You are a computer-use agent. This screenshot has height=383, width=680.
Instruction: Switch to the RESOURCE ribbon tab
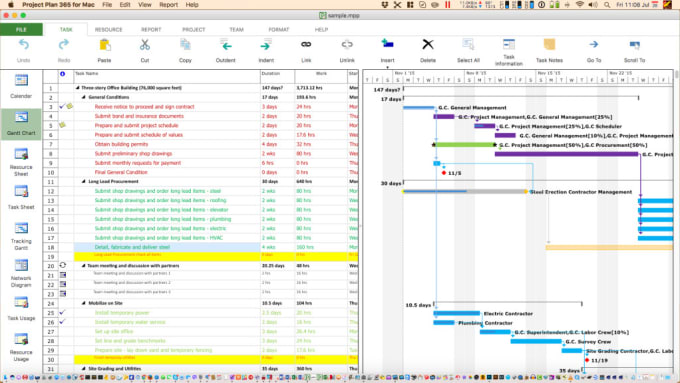click(108, 29)
